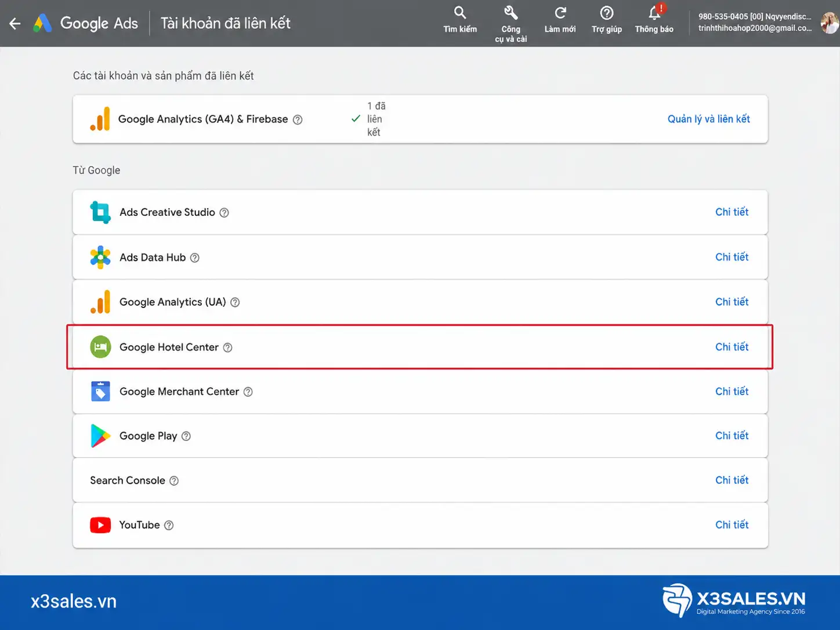The width and height of the screenshot is (840, 630).
Task: Click the GA4 & Firebase analytics icon
Action: click(x=100, y=119)
